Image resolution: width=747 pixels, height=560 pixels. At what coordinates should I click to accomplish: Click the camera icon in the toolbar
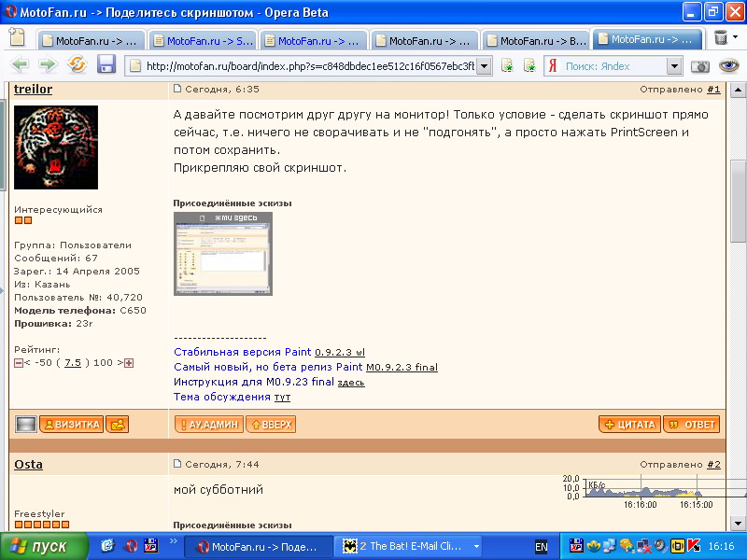click(x=699, y=66)
